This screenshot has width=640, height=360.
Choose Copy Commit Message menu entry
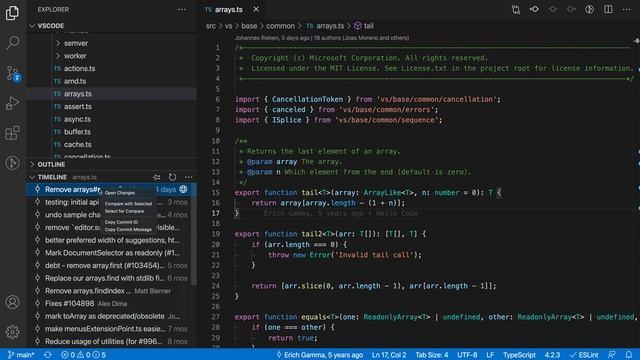pos(128,229)
